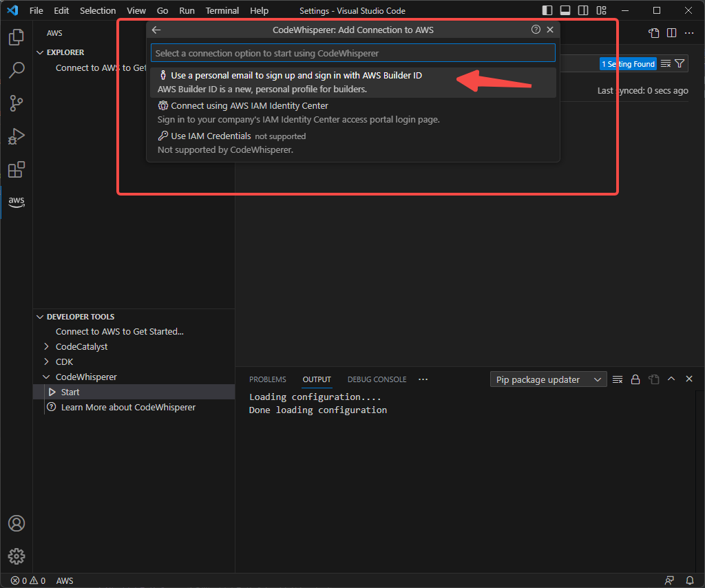This screenshot has height=588, width=705.
Task: Go back in the CodeWhisperer connection dialog
Action: (156, 30)
